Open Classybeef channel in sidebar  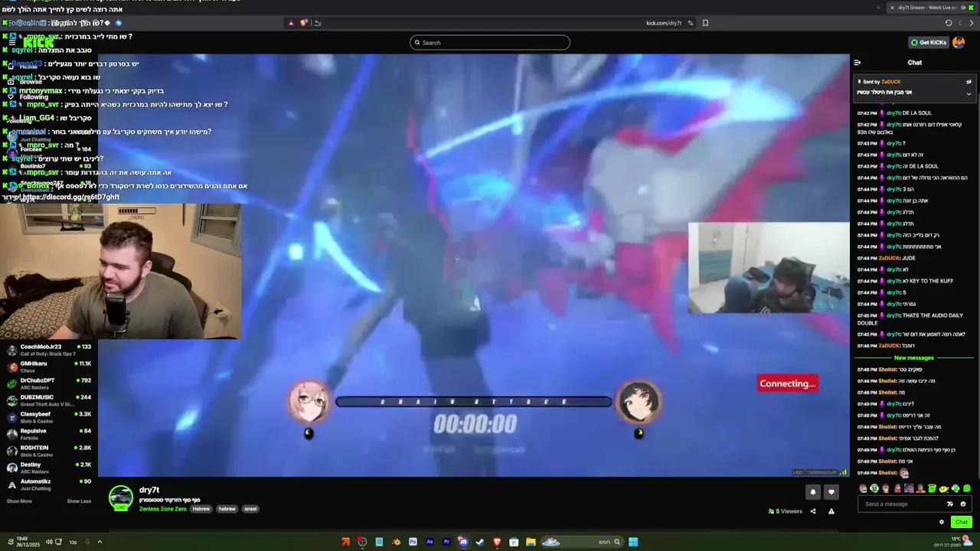48,417
